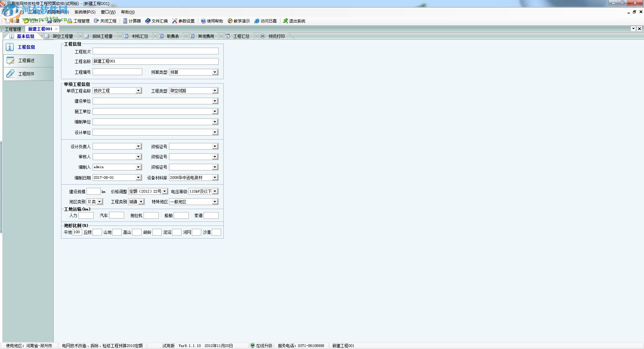
Task: Launch the 计算器 tool
Action: (132, 21)
